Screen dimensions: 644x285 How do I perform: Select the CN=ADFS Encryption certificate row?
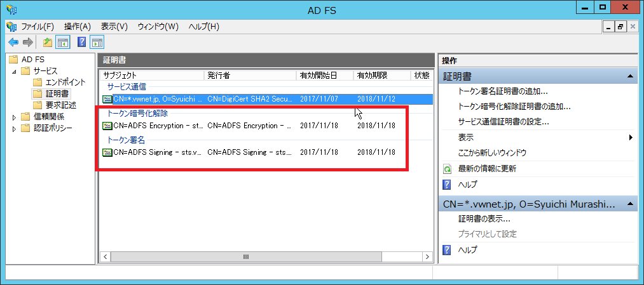[x=266, y=126]
